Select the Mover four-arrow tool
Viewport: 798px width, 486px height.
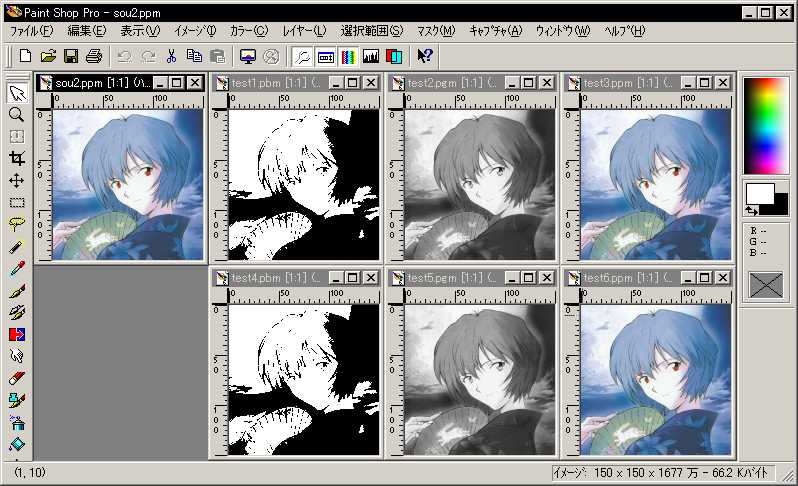pyautogui.click(x=17, y=181)
